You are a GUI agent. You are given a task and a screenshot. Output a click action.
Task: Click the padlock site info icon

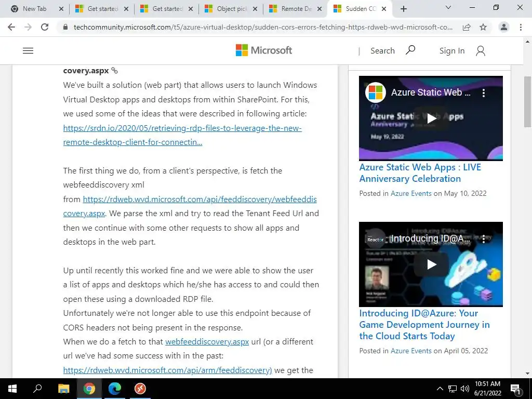[x=66, y=27]
